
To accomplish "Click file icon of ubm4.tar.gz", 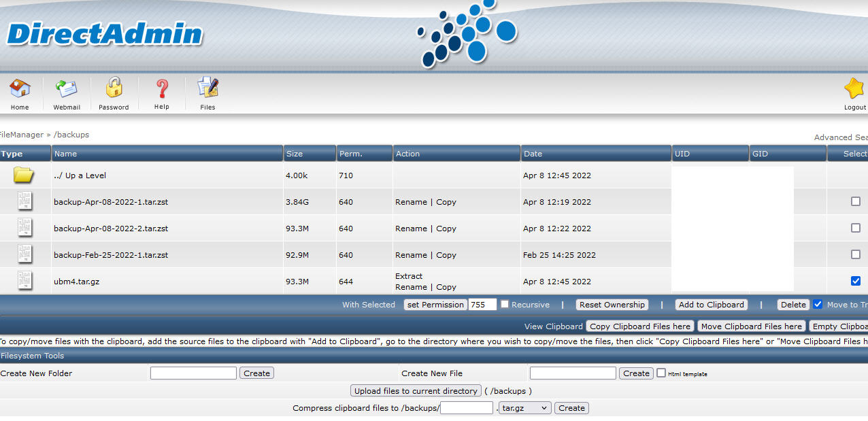I will click(x=25, y=281).
